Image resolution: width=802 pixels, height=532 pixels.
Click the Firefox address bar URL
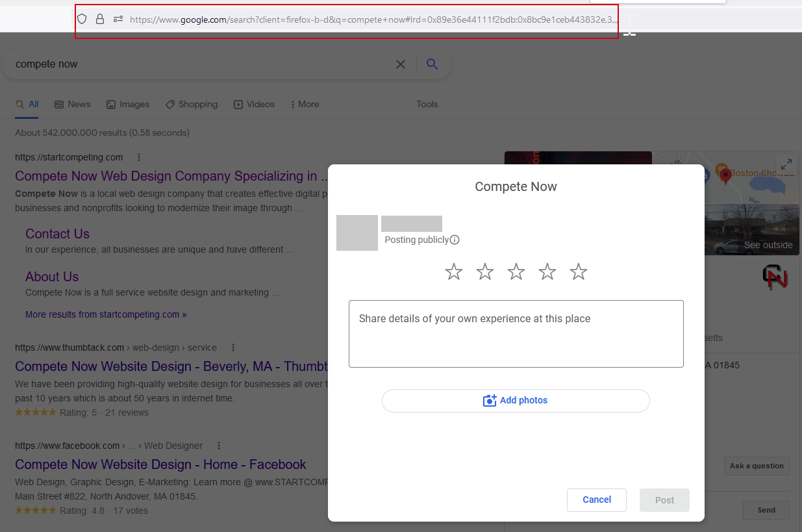[373, 19]
